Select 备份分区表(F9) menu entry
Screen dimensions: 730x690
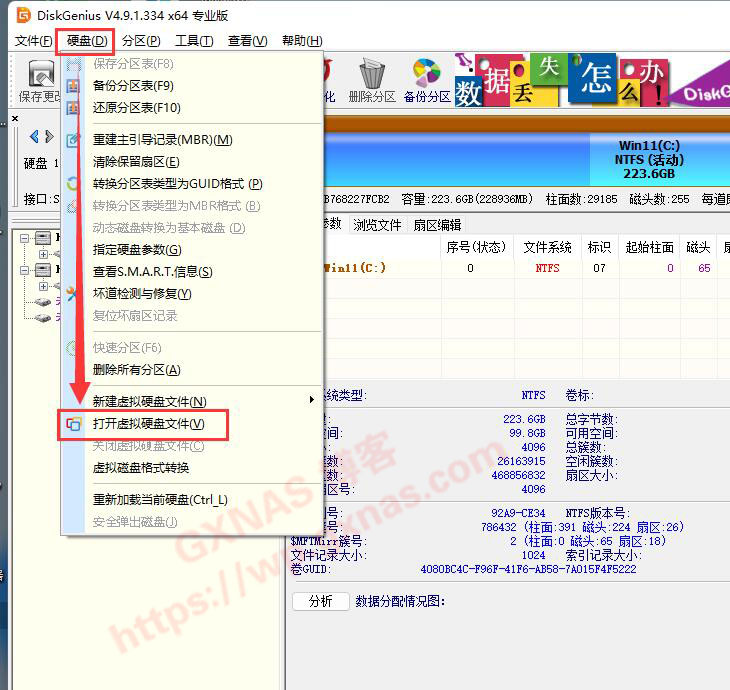point(133,86)
